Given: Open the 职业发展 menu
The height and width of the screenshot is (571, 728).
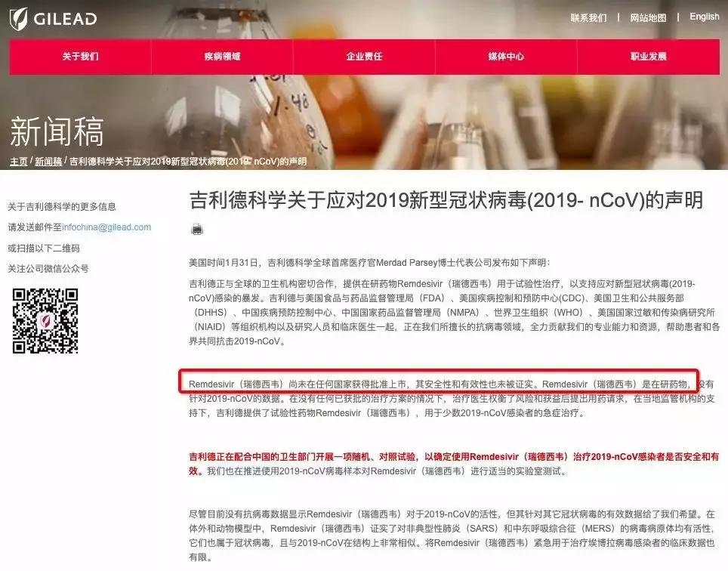Looking at the screenshot, I should tap(649, 57).
